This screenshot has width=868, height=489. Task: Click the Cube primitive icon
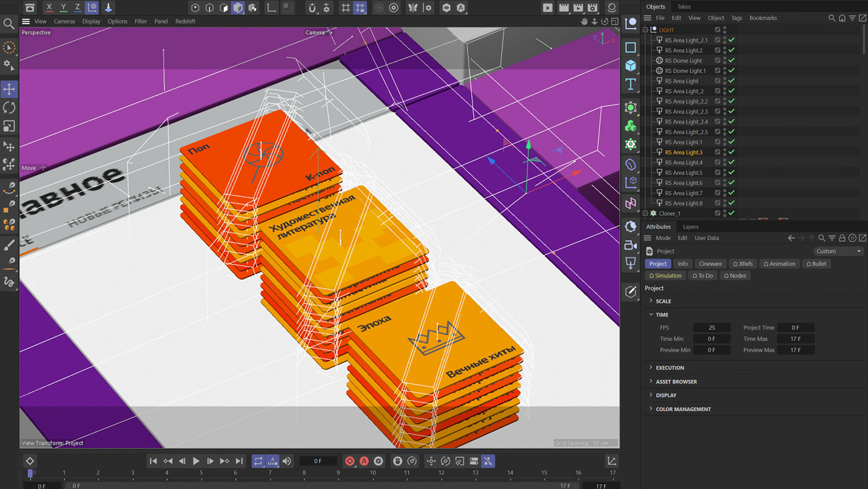tap(631, 65)
